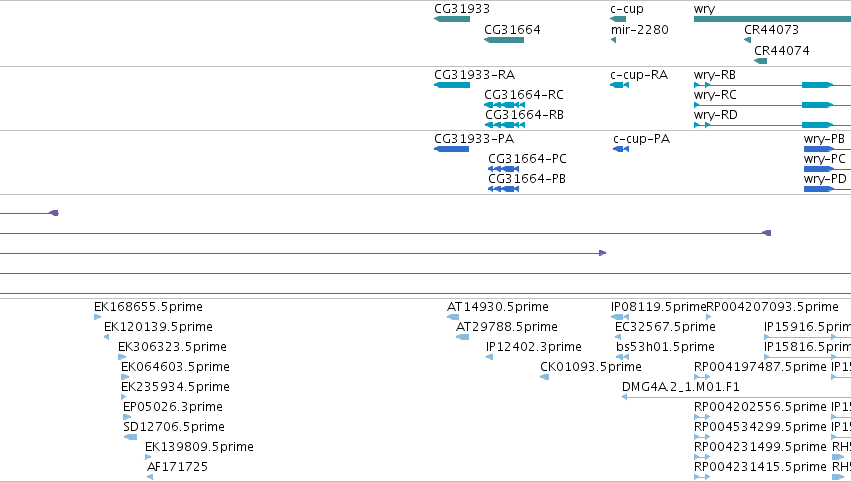Select the RP004197487.5prime EST feature
The image size is (851, 482).
click(702, 377)
